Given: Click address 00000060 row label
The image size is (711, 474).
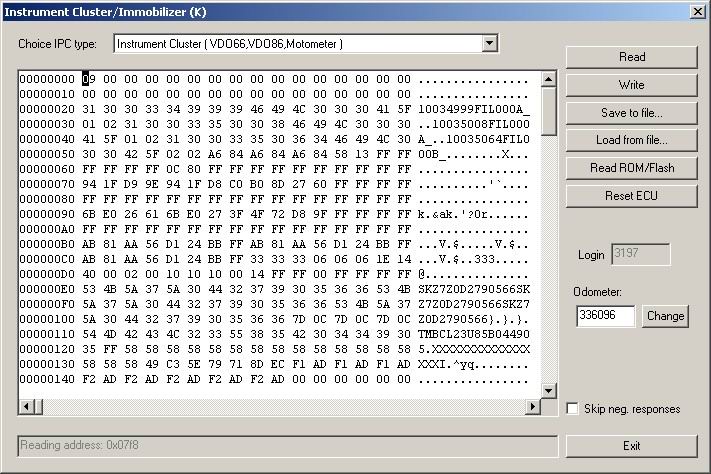Looking at the screenshot, I should coord(47,169).
